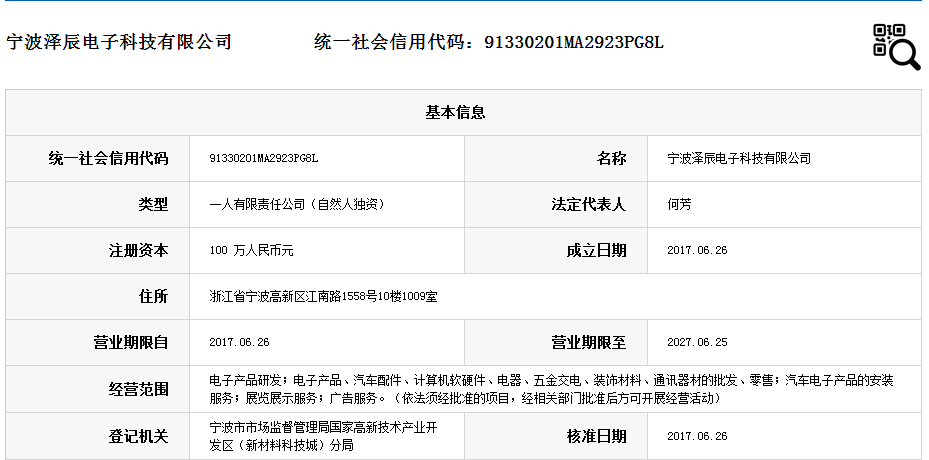
Task: Select the 成立日期 value 2017.06.26
Action: [x=697, y=250]
